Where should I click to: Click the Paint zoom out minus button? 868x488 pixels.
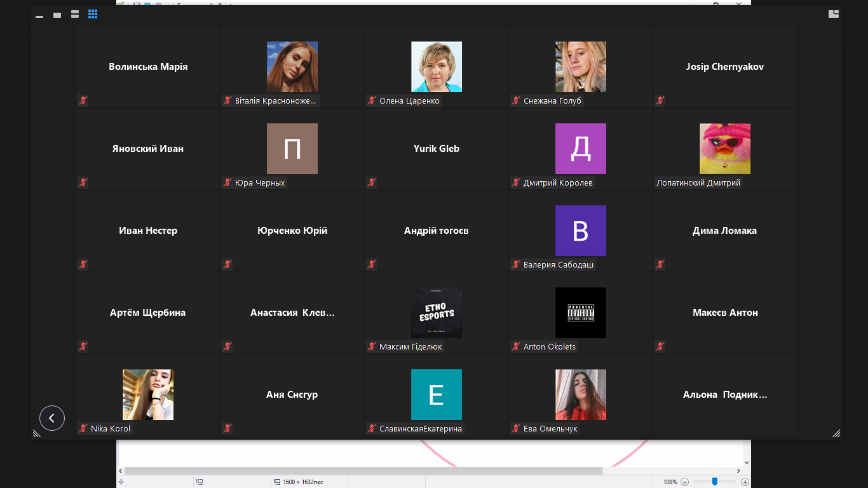click(684, 482)
